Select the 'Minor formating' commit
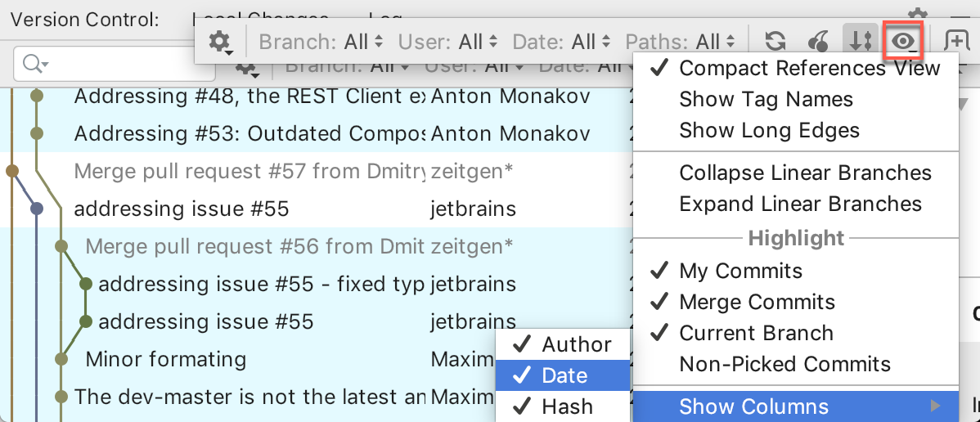The width and height of the screenshot is (980, 422). point(165,360)
